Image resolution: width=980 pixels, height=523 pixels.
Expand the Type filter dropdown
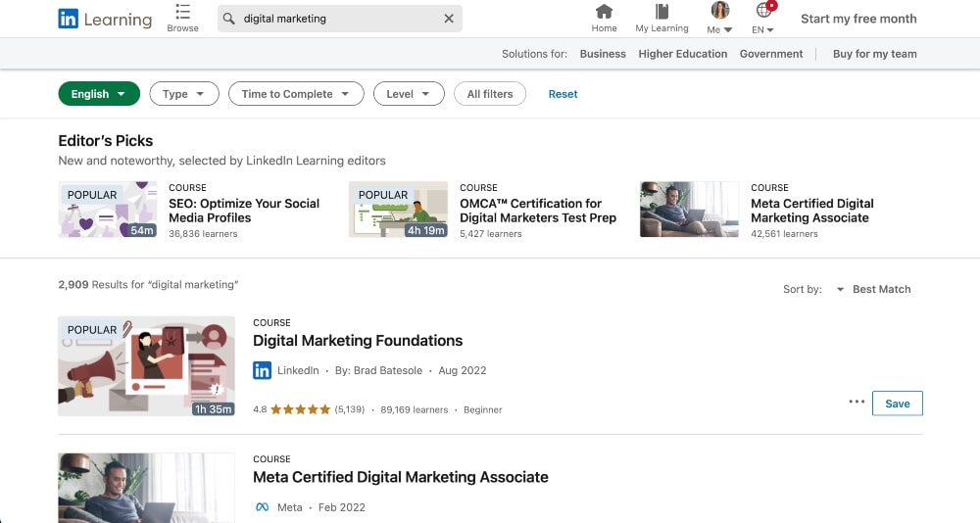(184, 94)
